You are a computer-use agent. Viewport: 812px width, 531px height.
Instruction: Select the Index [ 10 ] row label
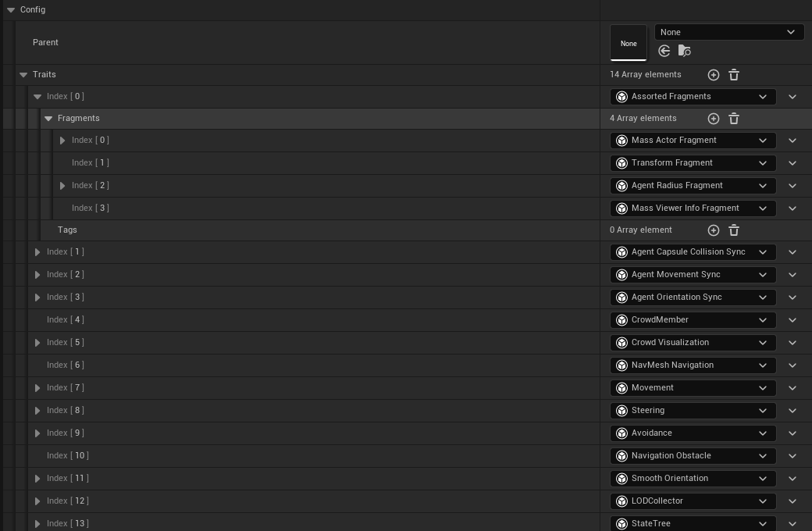tap(68, 456)
